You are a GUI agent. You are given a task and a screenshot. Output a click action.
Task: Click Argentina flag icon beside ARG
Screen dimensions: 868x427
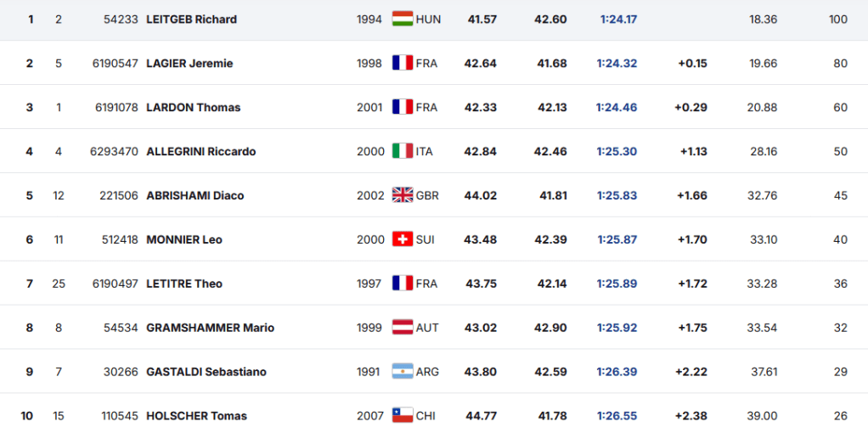[x=402, y=372]
